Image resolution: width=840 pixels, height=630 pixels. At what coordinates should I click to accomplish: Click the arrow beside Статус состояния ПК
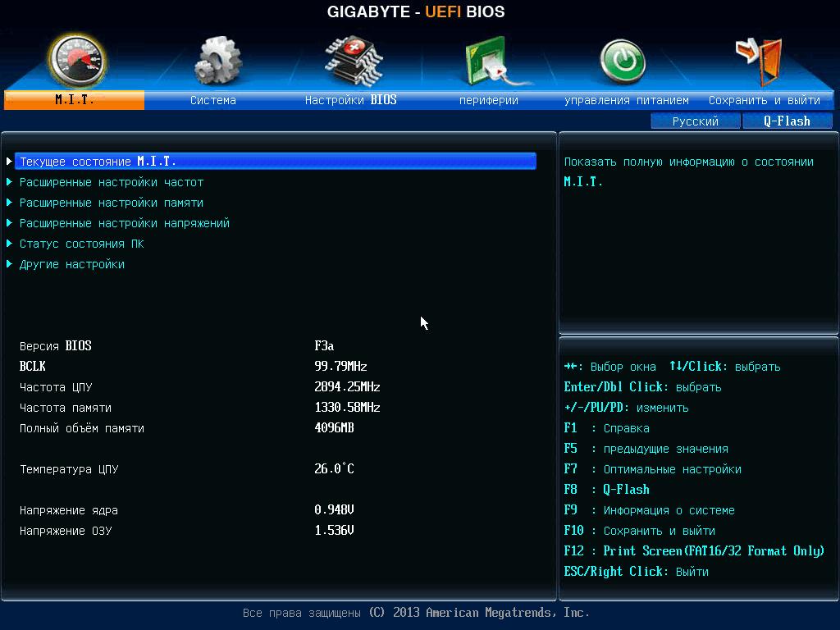coord(9,243)
